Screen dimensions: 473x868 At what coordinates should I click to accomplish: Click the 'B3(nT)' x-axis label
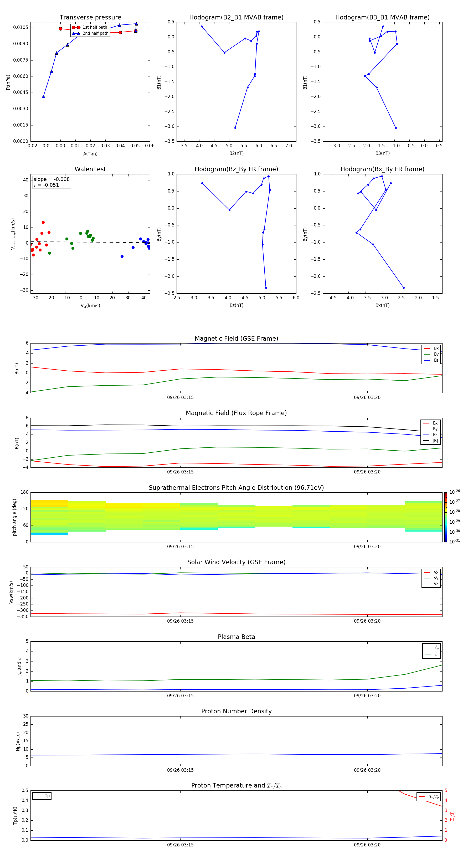pos(382,153)
